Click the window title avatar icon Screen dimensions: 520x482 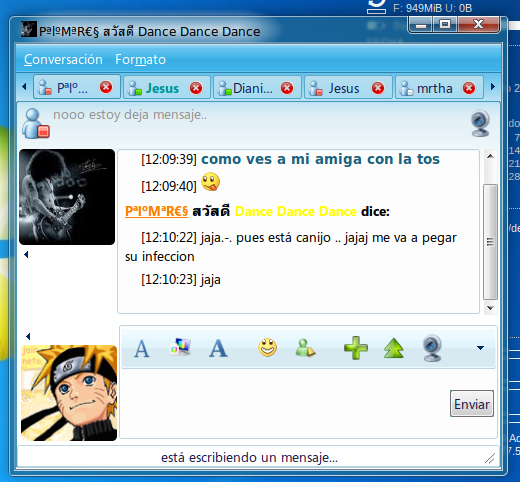(29, 29)
